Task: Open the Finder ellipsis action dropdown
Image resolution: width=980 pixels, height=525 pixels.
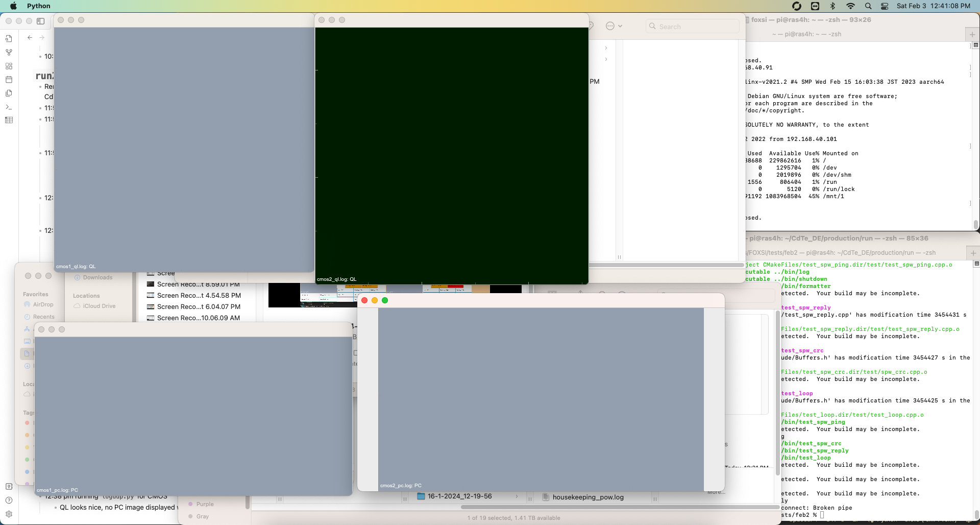Action: click(x=614, y=26)
